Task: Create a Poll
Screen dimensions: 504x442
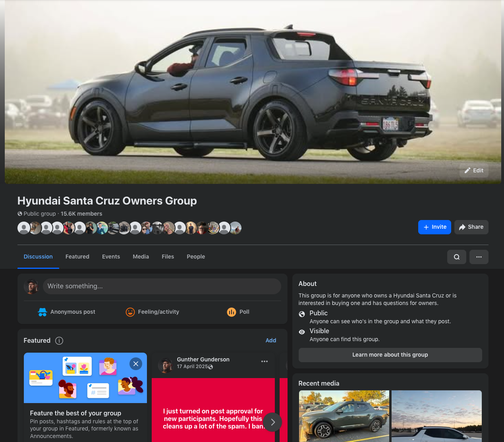Action: coord(238,312)
